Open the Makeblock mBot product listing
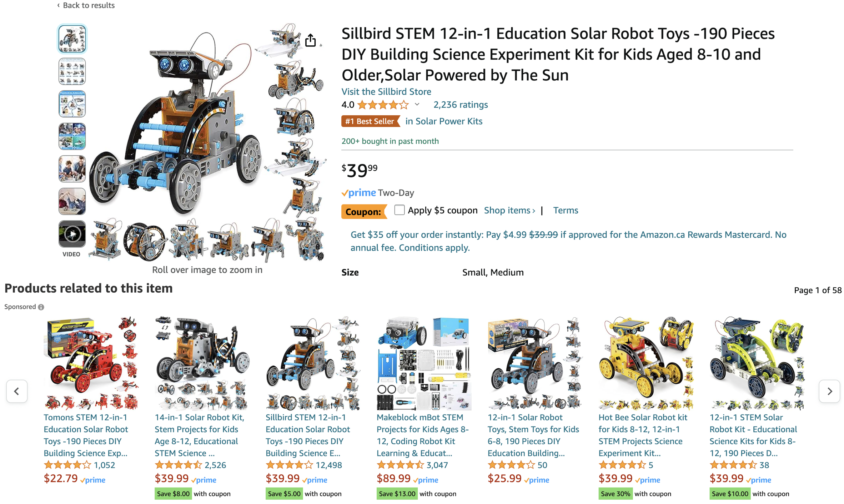 422,435
